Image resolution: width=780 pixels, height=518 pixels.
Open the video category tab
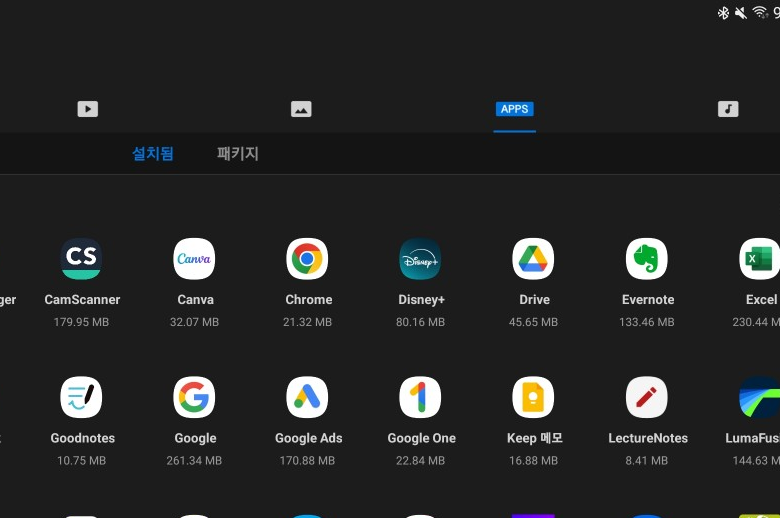pyautogui.click(x=88, y=109)
